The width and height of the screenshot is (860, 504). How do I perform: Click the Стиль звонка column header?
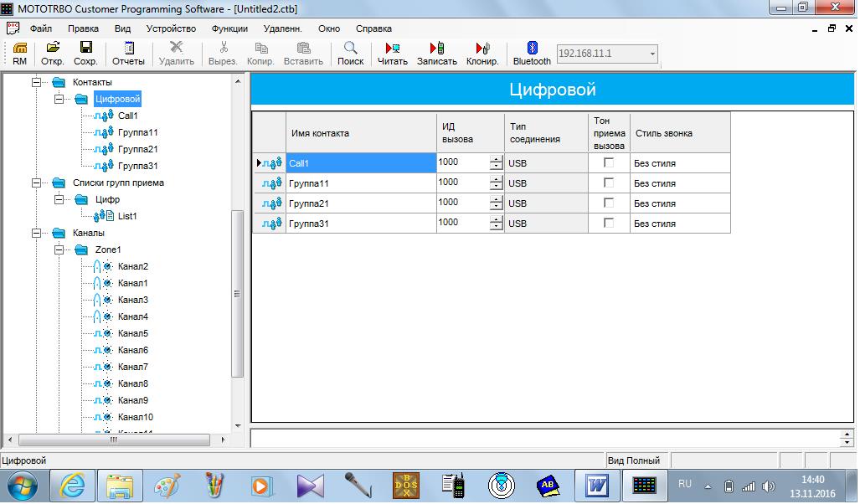(680, 133)
